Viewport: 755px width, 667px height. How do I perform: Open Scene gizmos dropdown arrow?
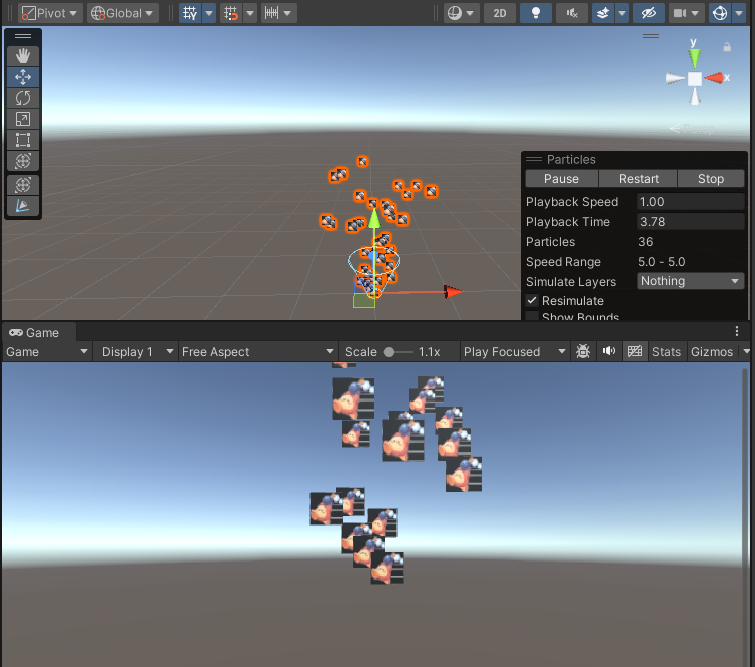(739, 13)
